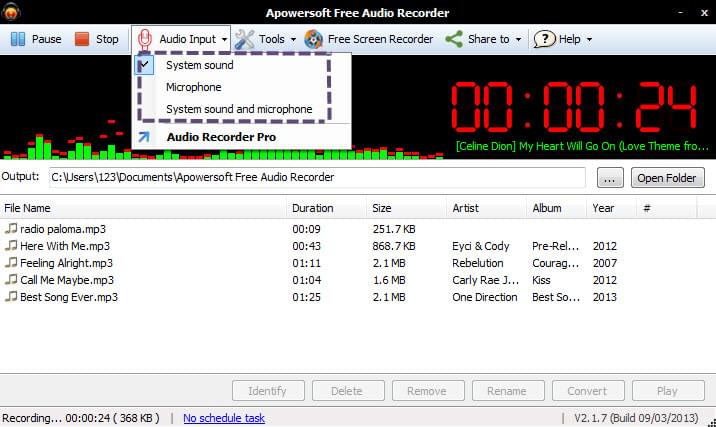
Task: Click the Audio Recorder Pro arrow icon
Action: coord(144,137)
